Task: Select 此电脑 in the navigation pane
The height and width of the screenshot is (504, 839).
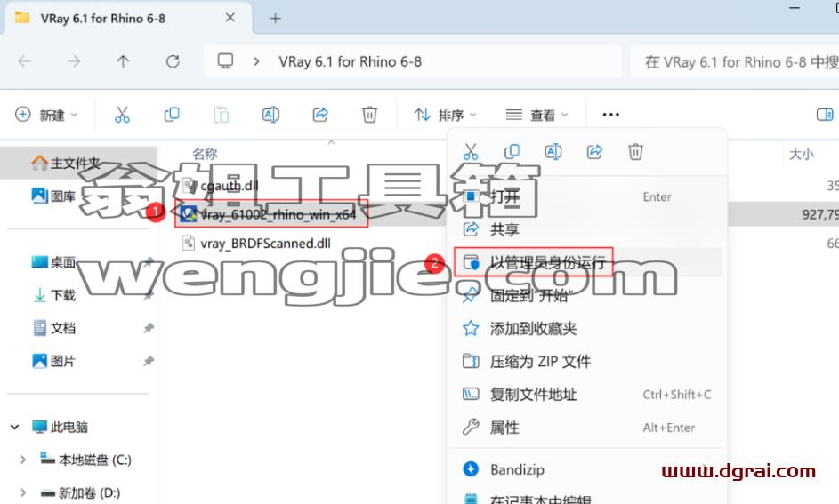Action: [60, 427]
